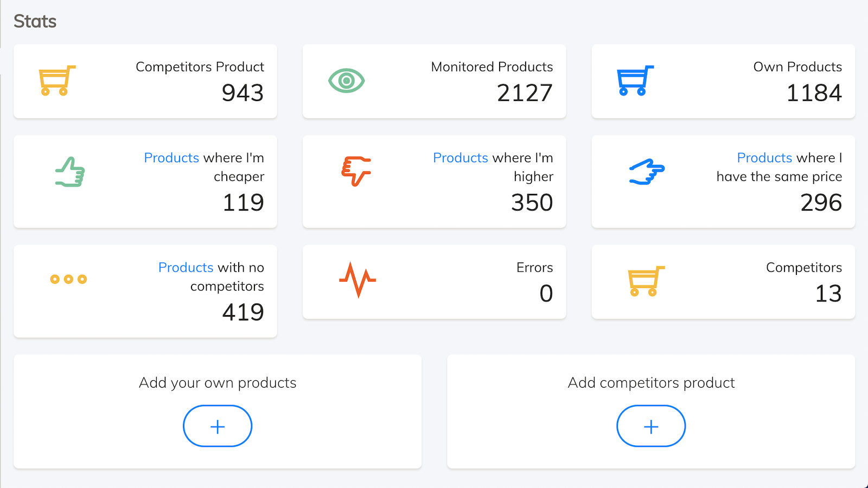Click the green eye Monitored Products icon
868x488 pixels.
(x=346, y=81)
